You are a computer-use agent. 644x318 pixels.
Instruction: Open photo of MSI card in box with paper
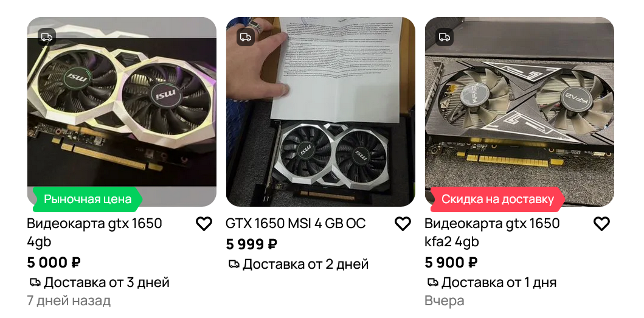point(320,112)
